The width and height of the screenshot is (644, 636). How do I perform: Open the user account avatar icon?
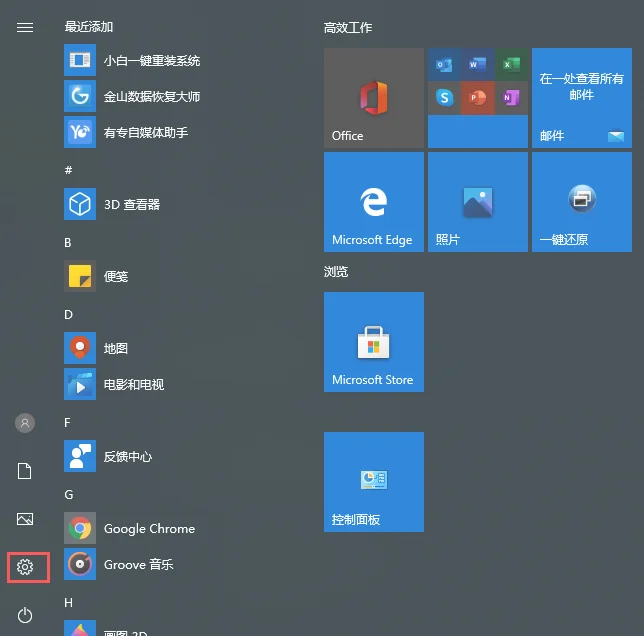25,423
